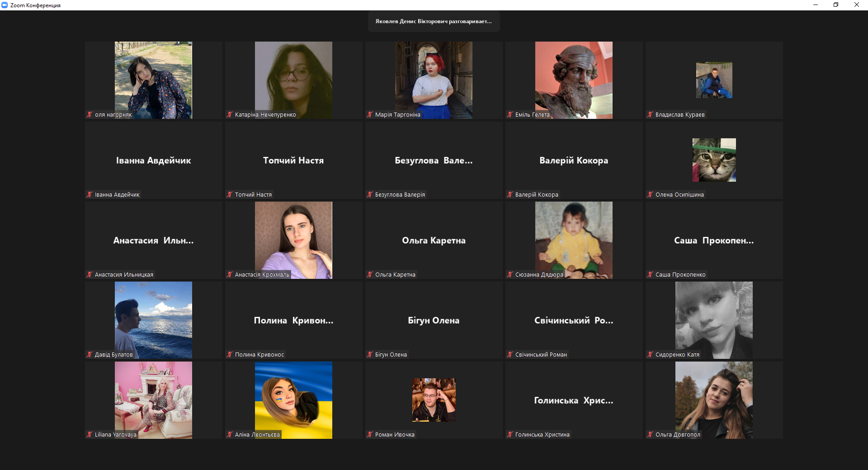Click muted mic icon beside Давід Булатов
This screenshot has width=868, height=470.
click(x=90, y=355)
